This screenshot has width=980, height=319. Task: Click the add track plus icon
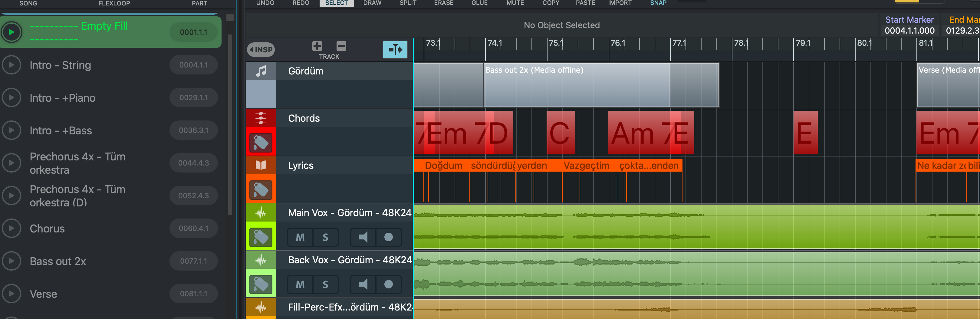[317, 46]
